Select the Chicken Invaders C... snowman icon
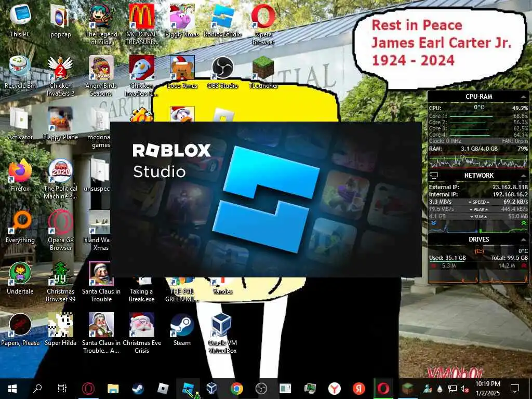 tap(141, 75)
